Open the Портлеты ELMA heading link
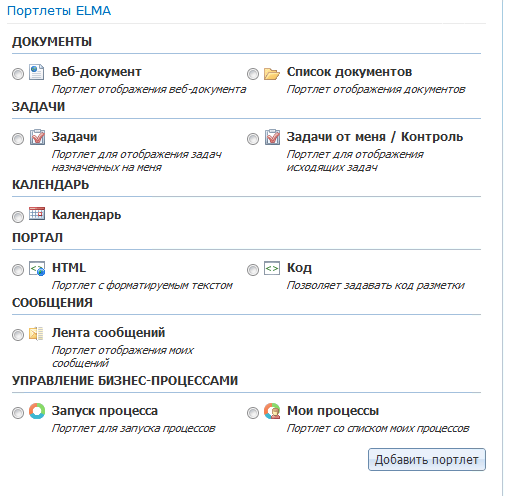This screenshot has width=506, height=496. [59, 11]
